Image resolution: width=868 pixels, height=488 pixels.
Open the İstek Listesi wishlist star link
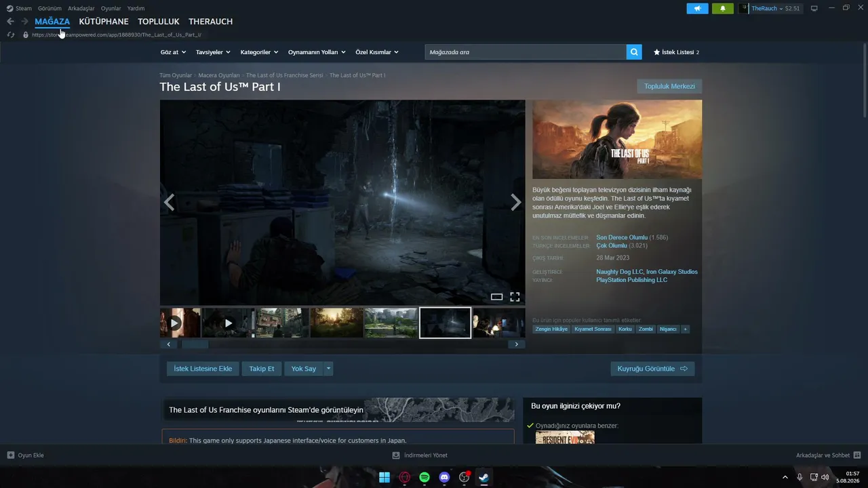[x=676, y=52]
